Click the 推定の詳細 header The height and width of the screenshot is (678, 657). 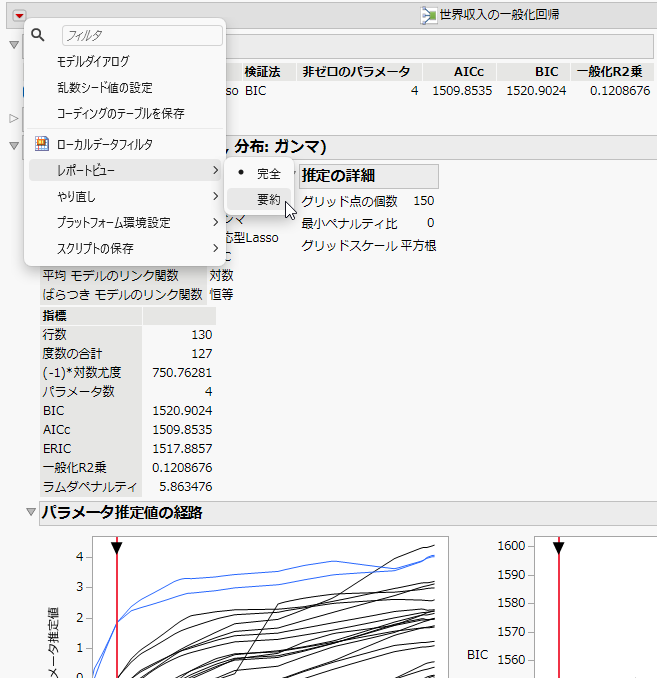point(369,176)
